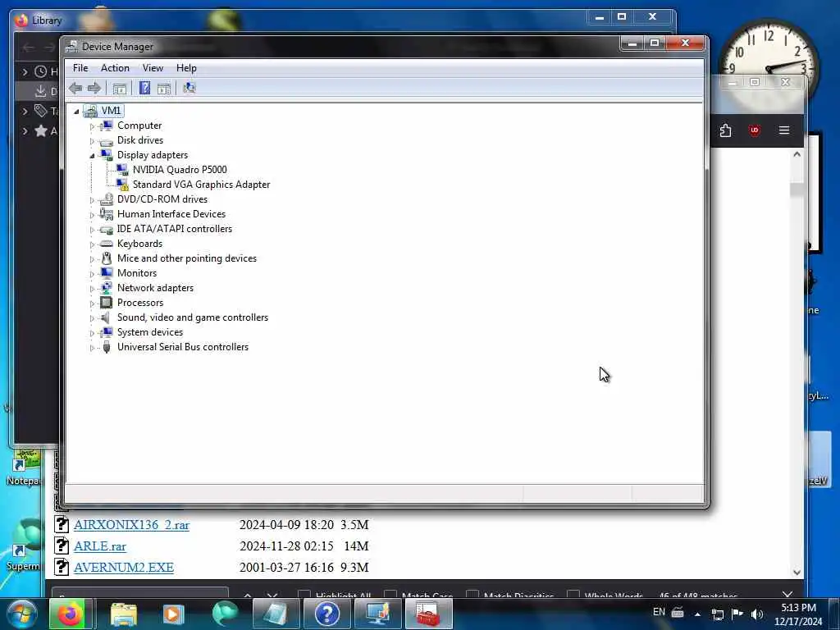The height and width of the screenshot is (630, 840).
Task: Open the AIRXONIX136_2.rar link
Action: point(132,525)
